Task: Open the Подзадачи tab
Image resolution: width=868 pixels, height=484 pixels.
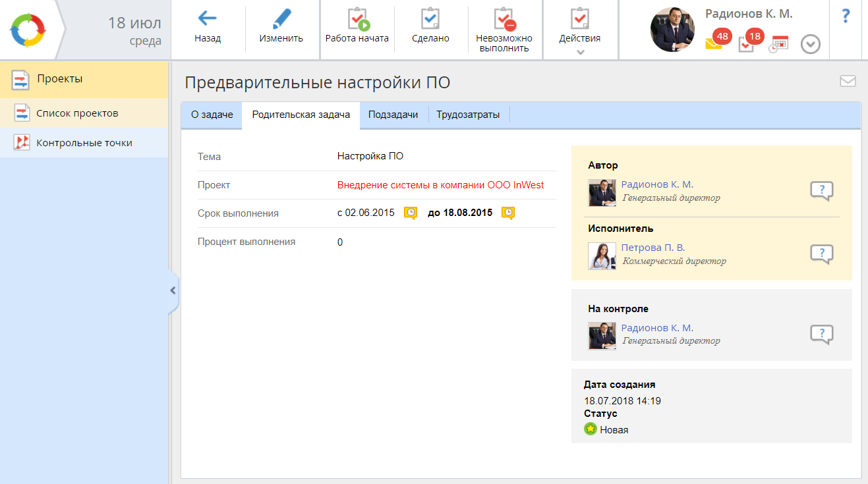Action: coord(393,115)
